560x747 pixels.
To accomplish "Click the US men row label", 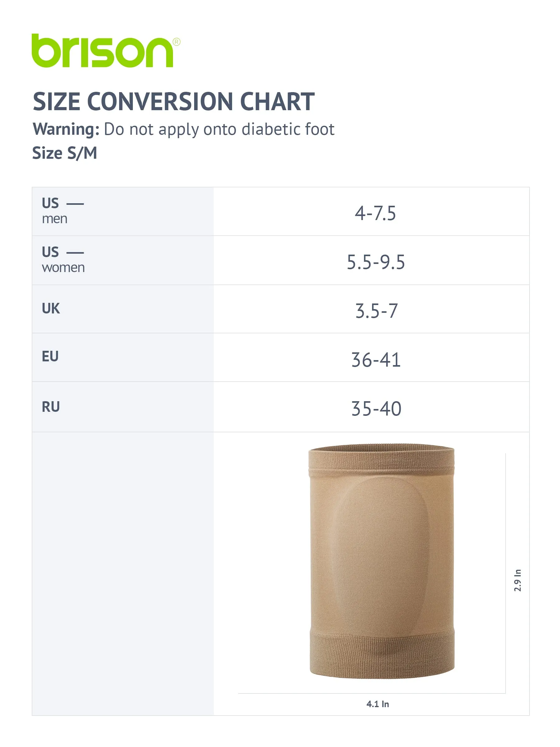I will click(x=55, y=211).
